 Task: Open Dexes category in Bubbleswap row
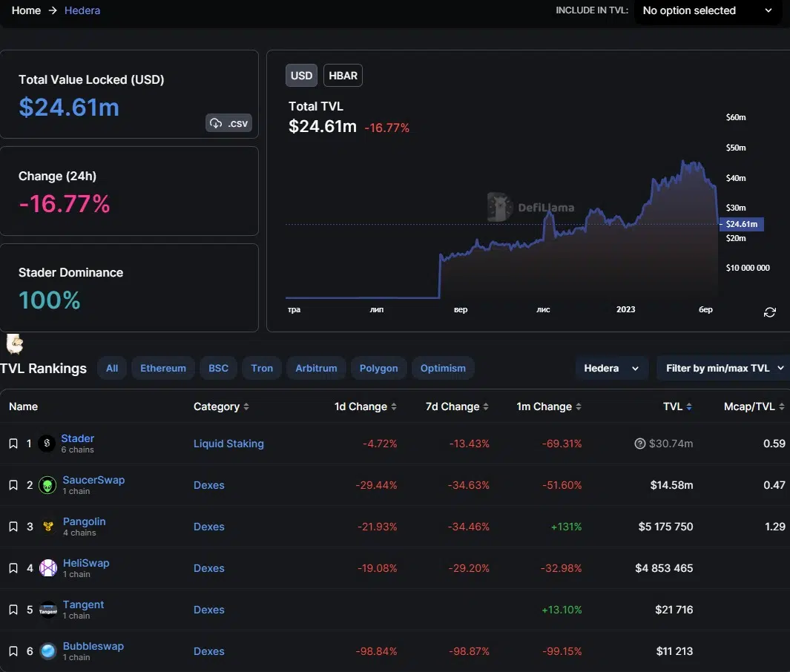coord(209,650)
